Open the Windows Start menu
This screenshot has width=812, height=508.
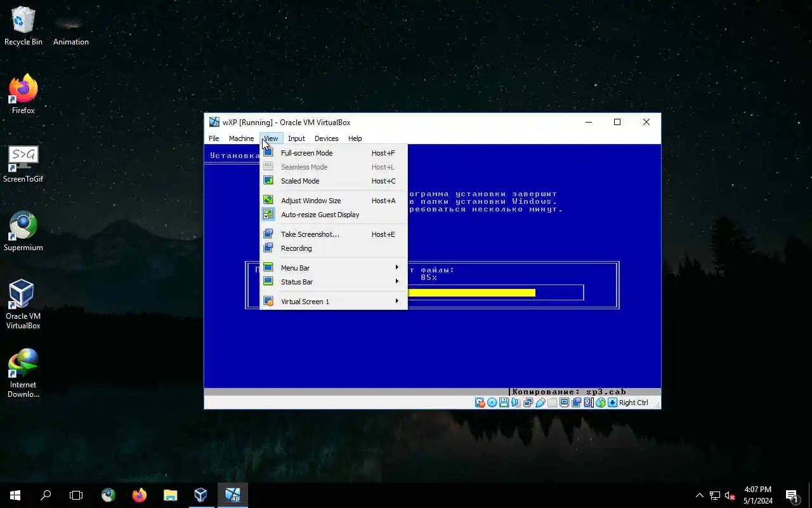click(x=15, y=495)
